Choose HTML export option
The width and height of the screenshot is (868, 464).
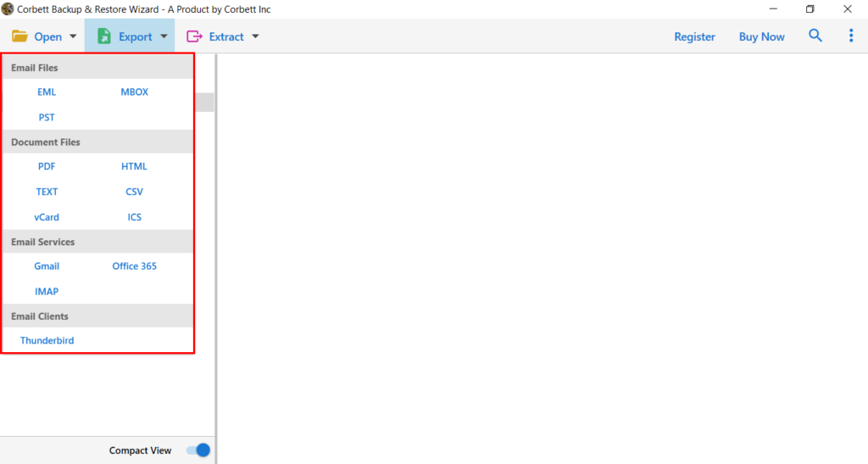pyautogui.click(x=135, y=166)
